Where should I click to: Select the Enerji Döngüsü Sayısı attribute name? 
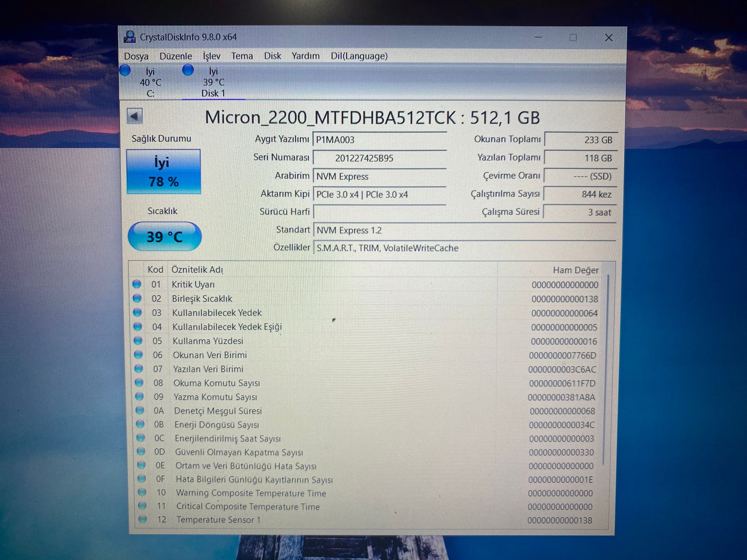[x=217, y=425]
